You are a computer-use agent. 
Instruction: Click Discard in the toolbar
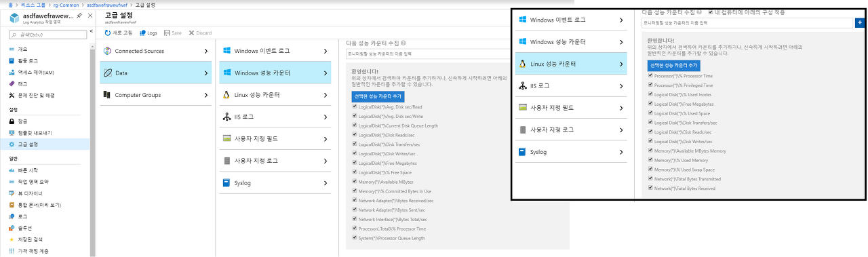200,33
